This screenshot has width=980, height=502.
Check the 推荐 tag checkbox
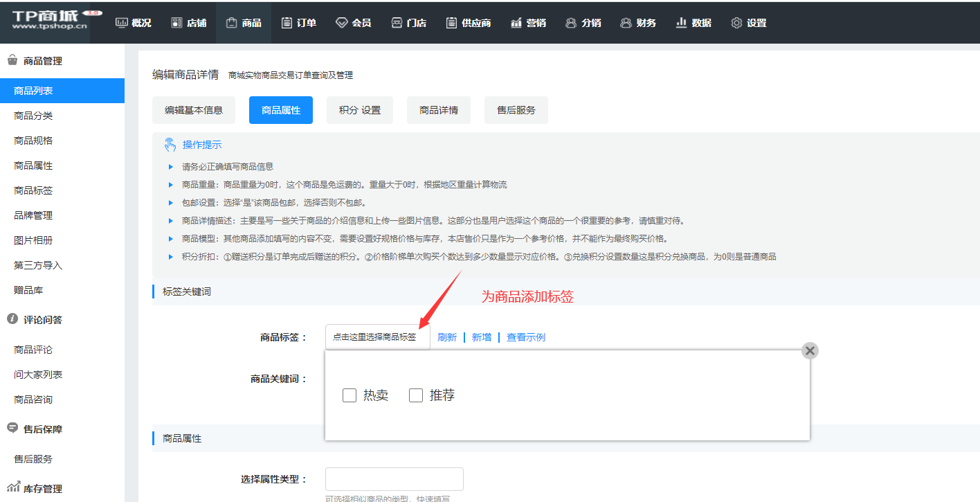pos(416,395)
